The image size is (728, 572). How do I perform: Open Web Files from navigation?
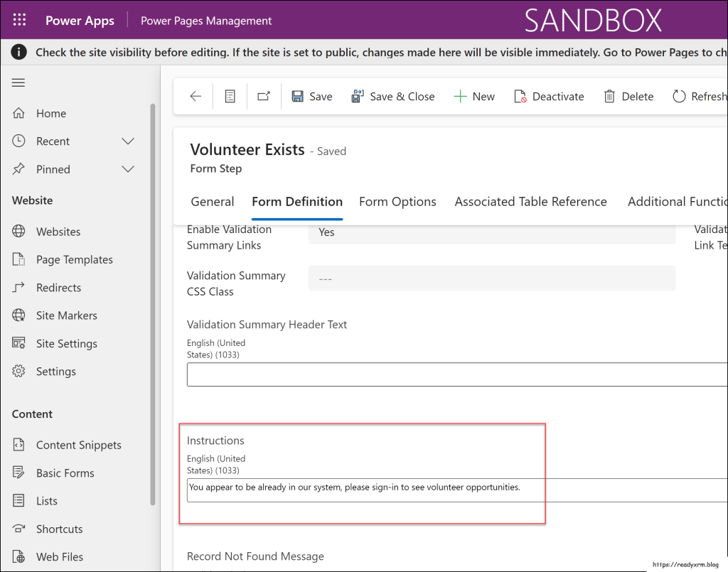(x=59, y=557)
